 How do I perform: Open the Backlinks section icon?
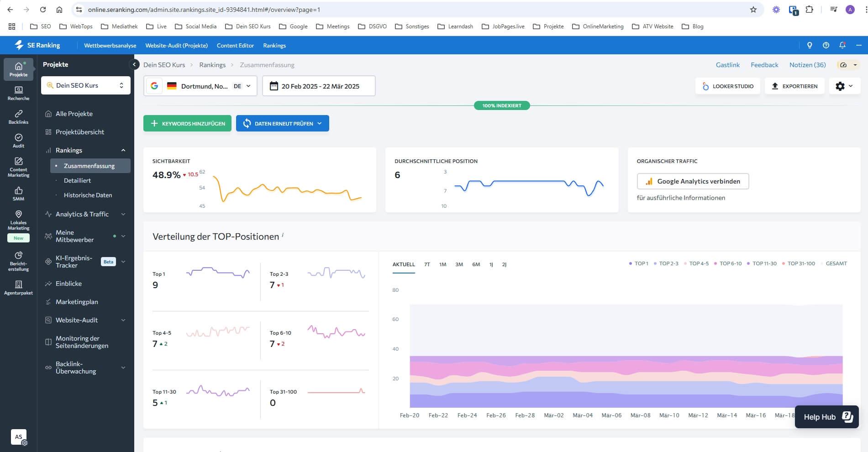(x=18, y=117)
